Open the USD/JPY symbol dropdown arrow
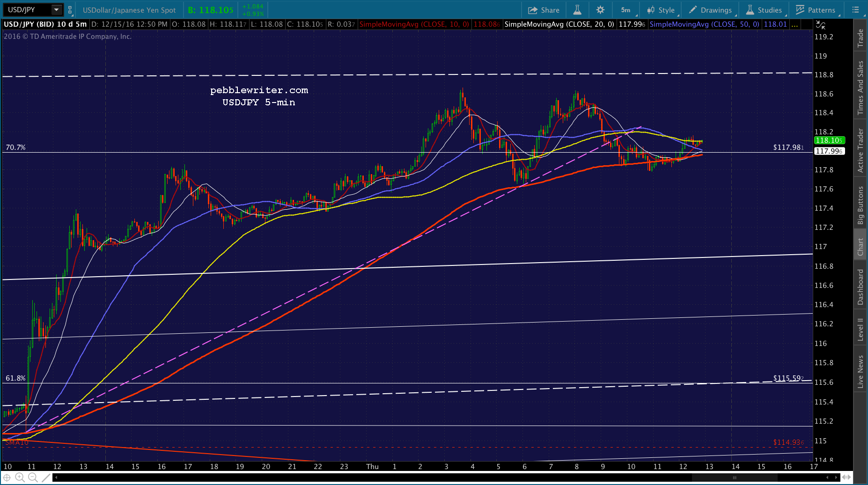 click(56, 10)
